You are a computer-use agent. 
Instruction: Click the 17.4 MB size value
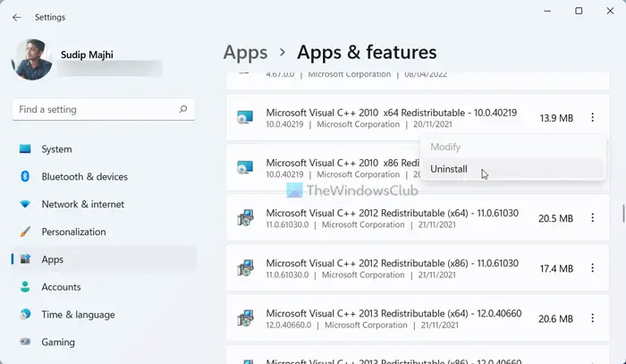click(556, 268)
